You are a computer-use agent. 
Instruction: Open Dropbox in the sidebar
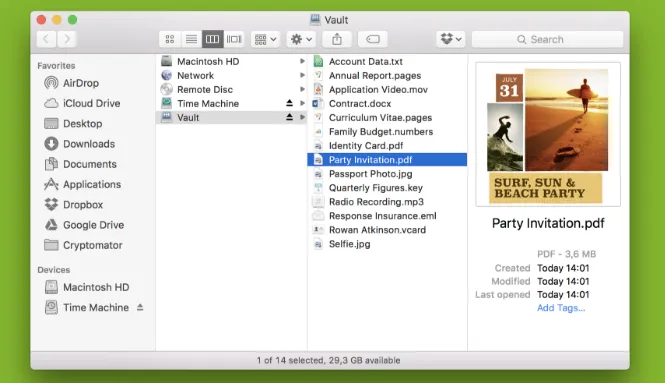73,204
